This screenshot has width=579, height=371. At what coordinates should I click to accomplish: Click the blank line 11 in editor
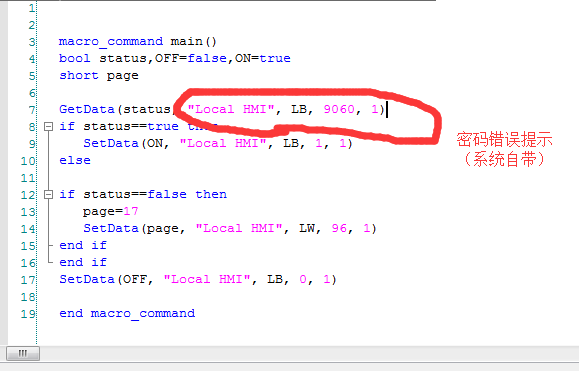(236, 178)
